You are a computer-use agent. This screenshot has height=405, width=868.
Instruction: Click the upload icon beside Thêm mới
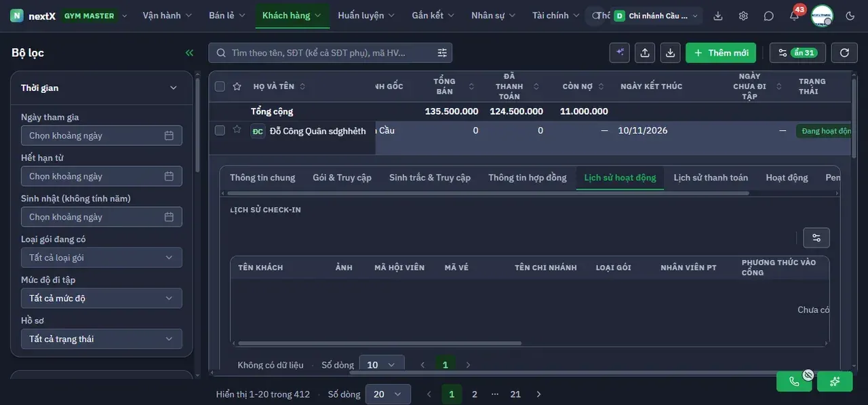pyautogui.click(x=645, y=53)
